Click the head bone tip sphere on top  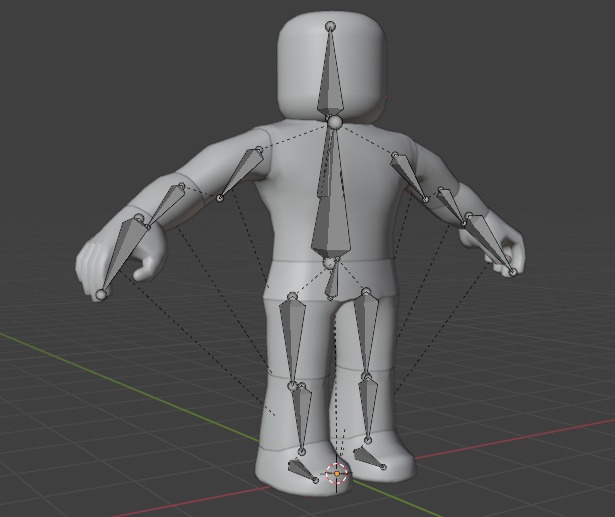[331, 27]
